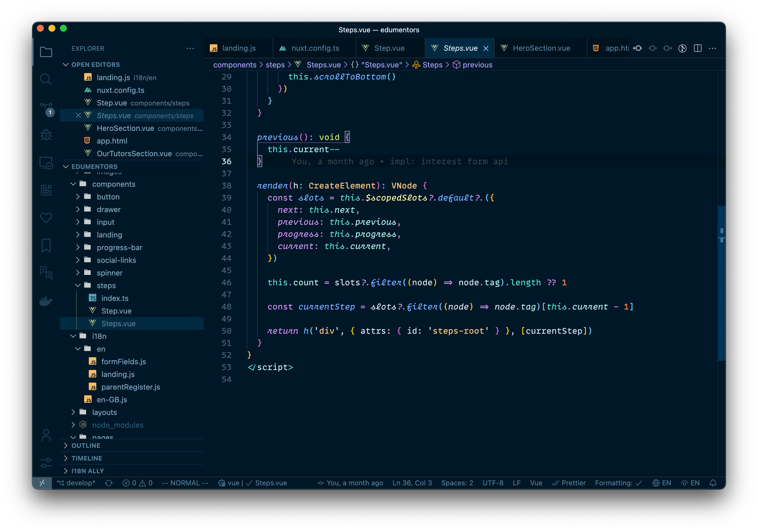Click 'Ln 36, Col 3' in status bar
The width and height of the screenshot is (758, 532).
click(412, 483)
